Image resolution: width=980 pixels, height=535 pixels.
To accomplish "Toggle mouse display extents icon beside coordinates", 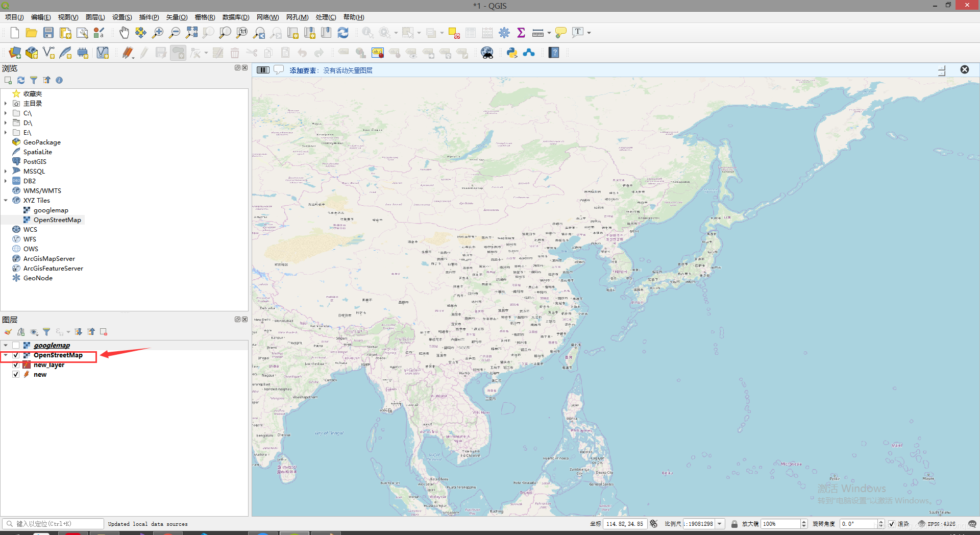I will click(654, 524).
